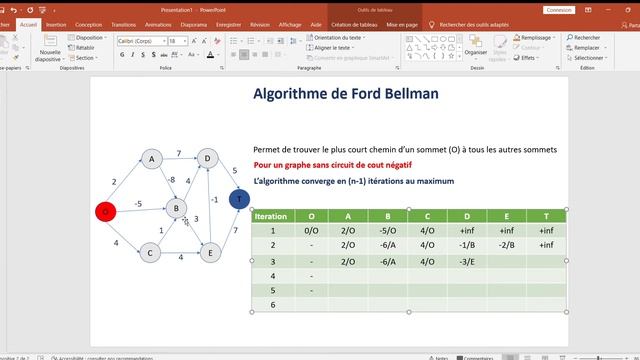640x360 pixels.
Task: Pick the rectangle shape in shapes gallery
Action: point(434,39)
